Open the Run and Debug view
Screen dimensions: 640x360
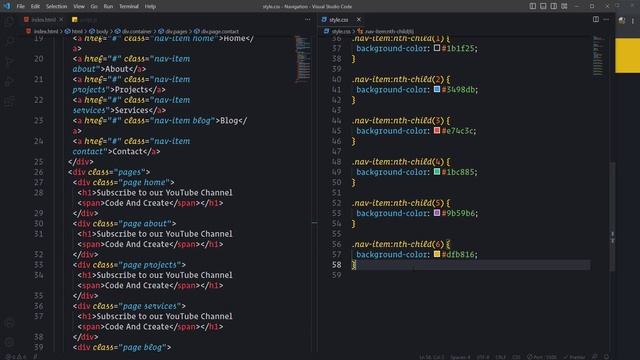pyautogui.click(x=9, y=81)
